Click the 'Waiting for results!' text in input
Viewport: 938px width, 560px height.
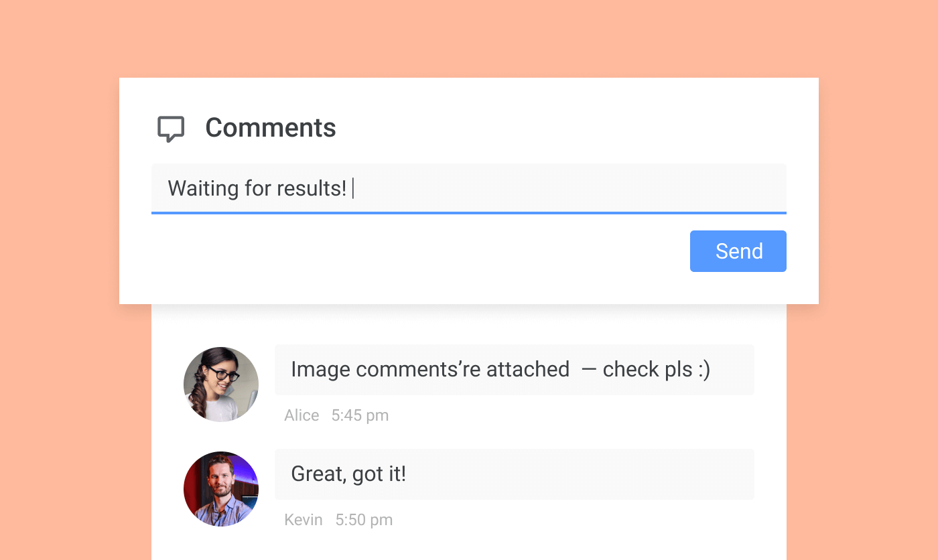(257, 188)
